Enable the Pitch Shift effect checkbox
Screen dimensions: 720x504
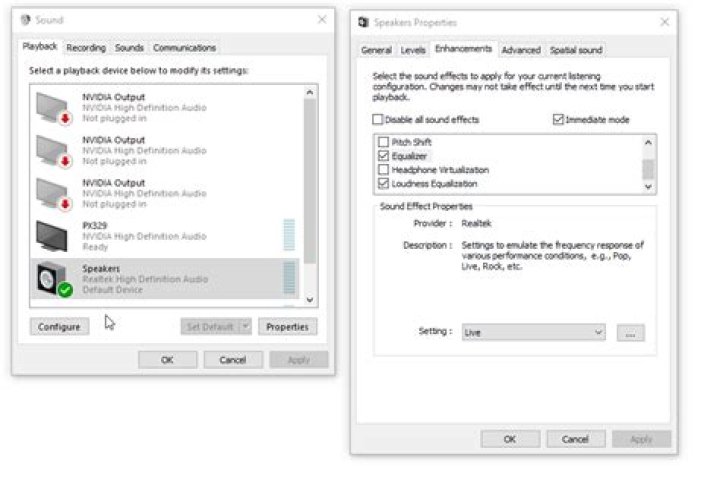[x=383, y=142]
